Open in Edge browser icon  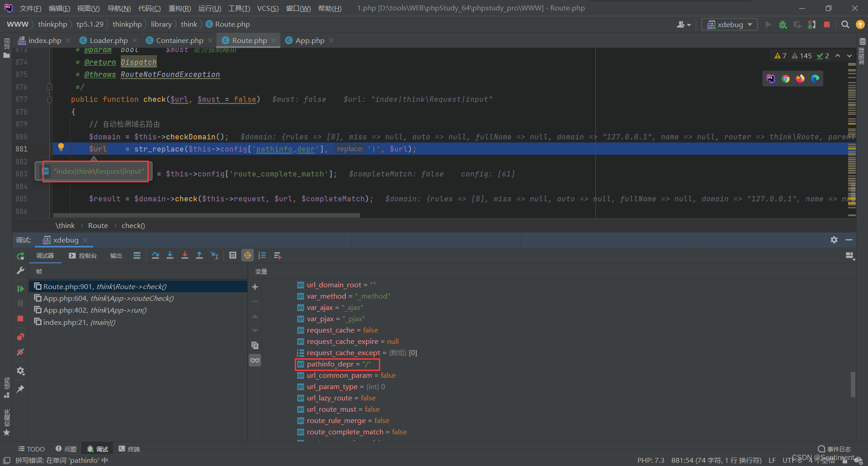(x=815, y=79)
